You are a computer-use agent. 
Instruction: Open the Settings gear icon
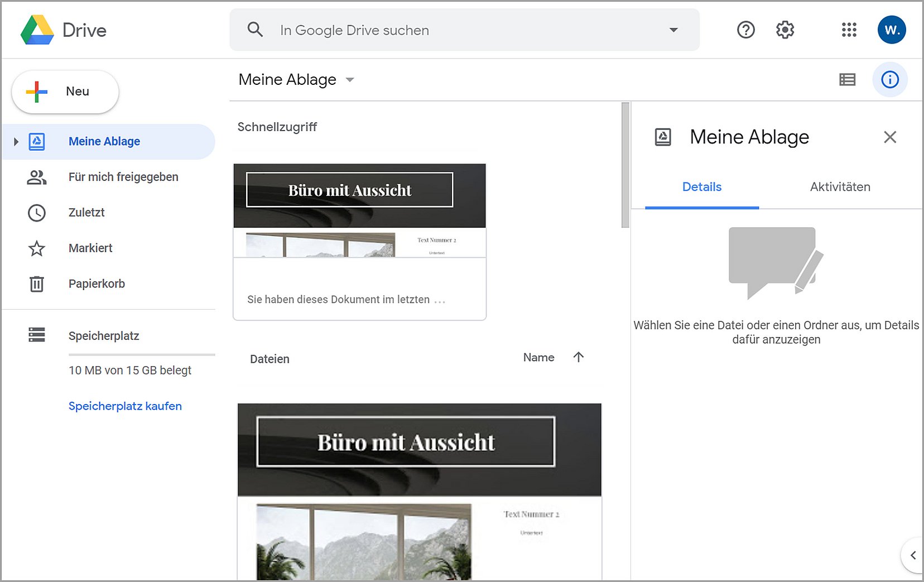coord(785,30)
